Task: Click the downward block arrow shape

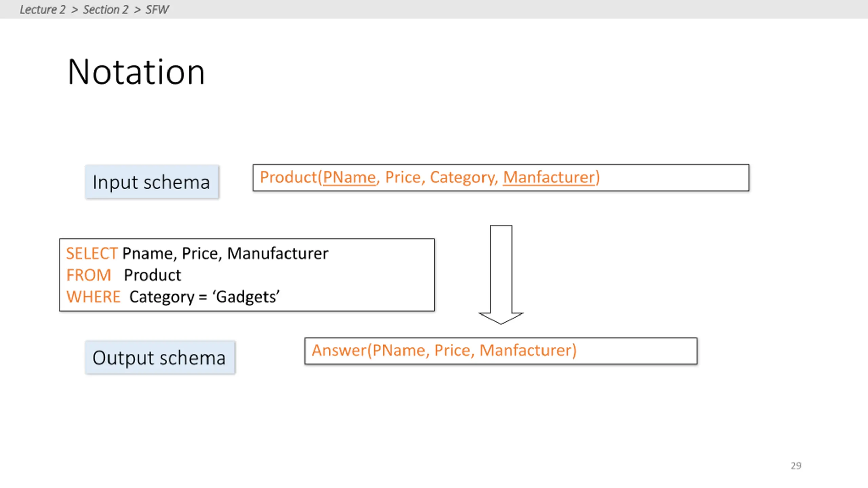Action: 501,275
